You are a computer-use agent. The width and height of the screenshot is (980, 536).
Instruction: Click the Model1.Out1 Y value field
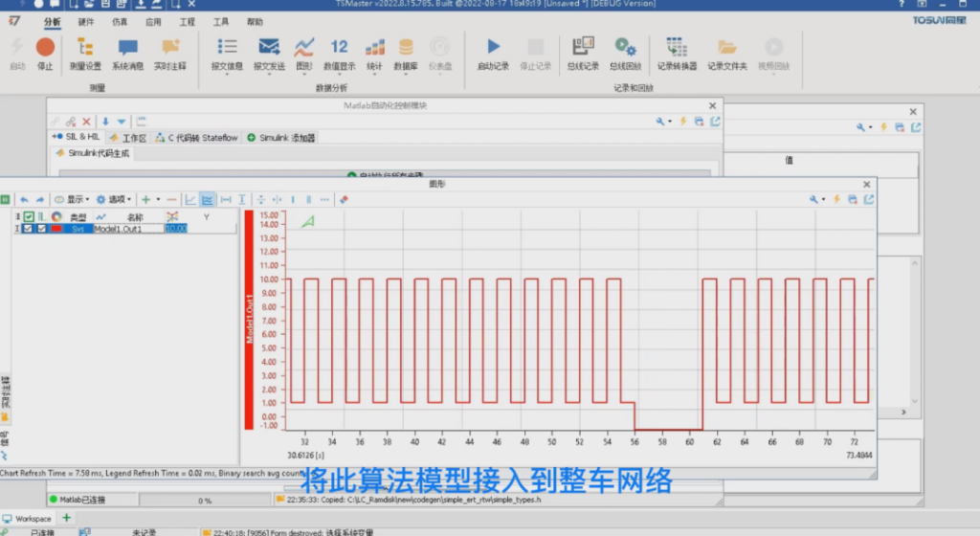[x=175, y=229]
